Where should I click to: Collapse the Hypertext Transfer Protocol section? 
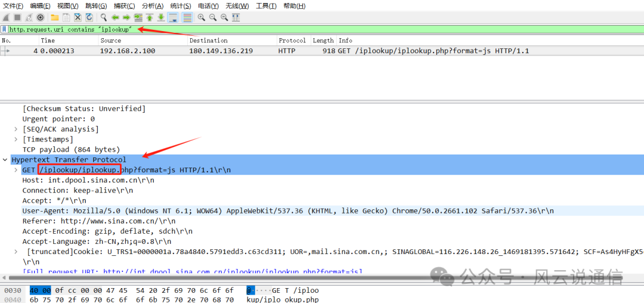5,160
